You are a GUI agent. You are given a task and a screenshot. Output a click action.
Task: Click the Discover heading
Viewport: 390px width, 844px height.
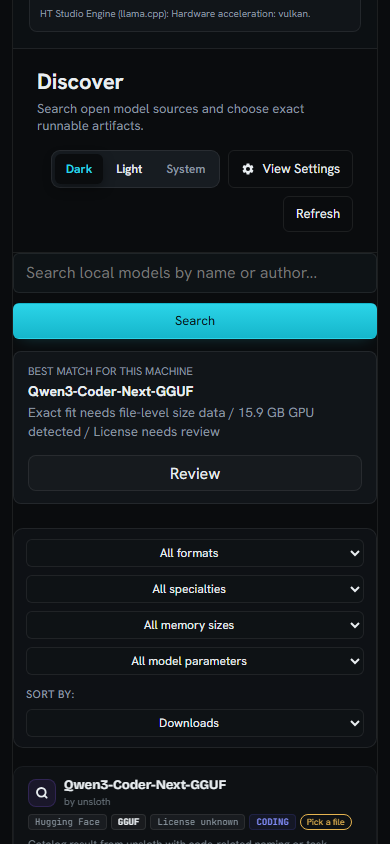(x=80, y=82)
